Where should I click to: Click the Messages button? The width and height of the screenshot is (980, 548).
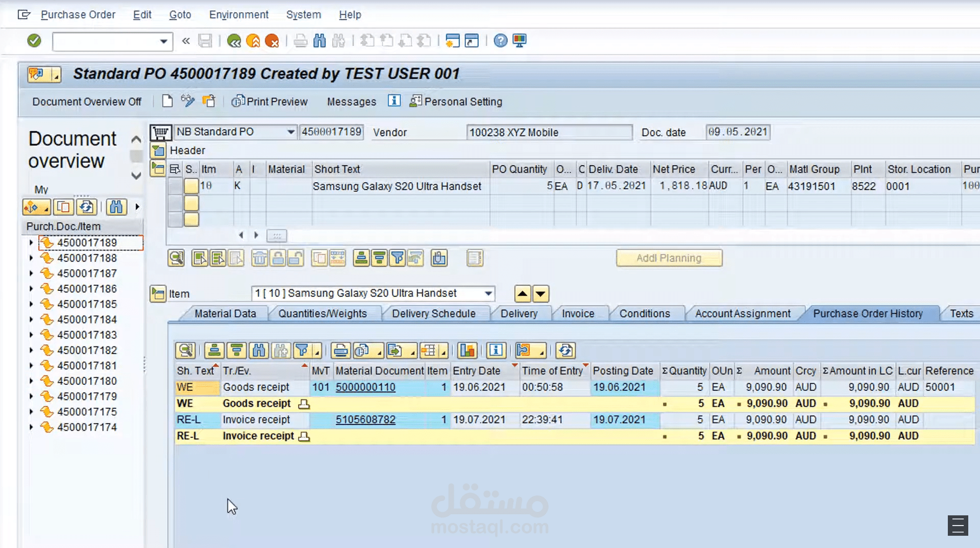[x=352, y=102]
